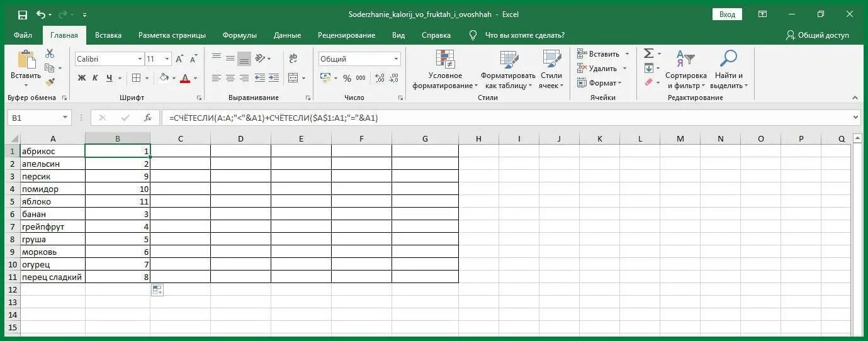Image resolution: width=868 pixels, height=341 pixels.
Task: Open the font color dropdown arrow
Action: [196, 79]
